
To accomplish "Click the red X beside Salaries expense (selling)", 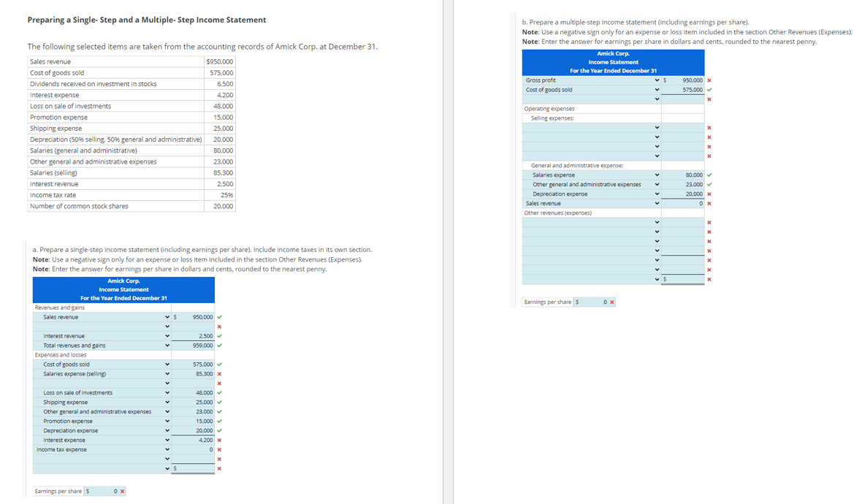I will point(218,373).
